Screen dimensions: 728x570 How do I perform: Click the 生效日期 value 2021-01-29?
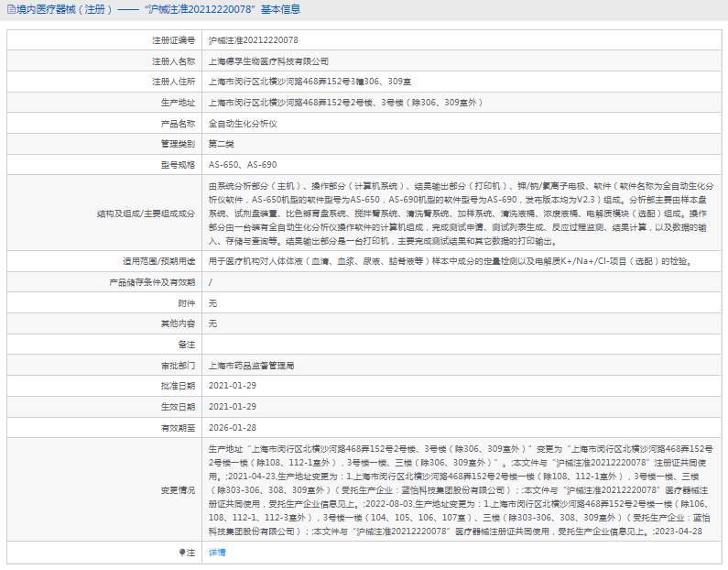233,407
